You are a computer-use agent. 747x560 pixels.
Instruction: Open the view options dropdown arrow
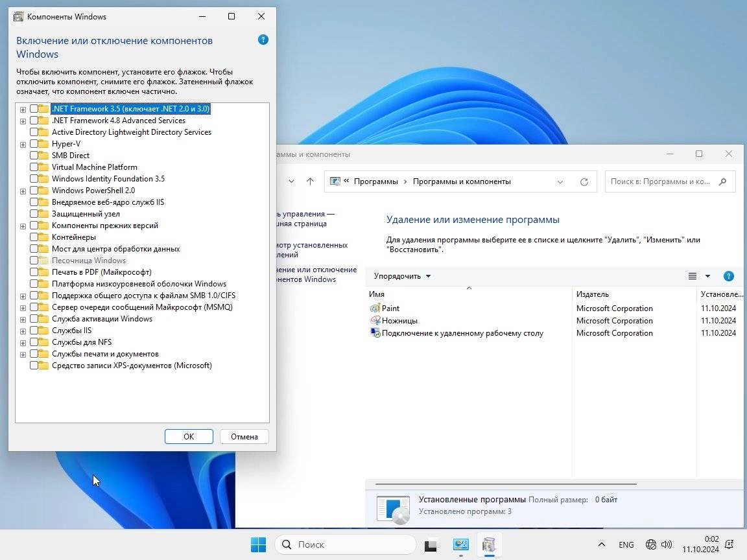pyautogui.click(x=707, y=276)
